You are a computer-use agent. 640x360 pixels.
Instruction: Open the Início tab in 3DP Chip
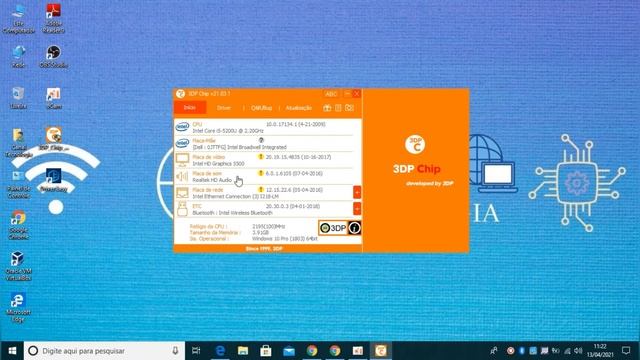tap(190, 108)
